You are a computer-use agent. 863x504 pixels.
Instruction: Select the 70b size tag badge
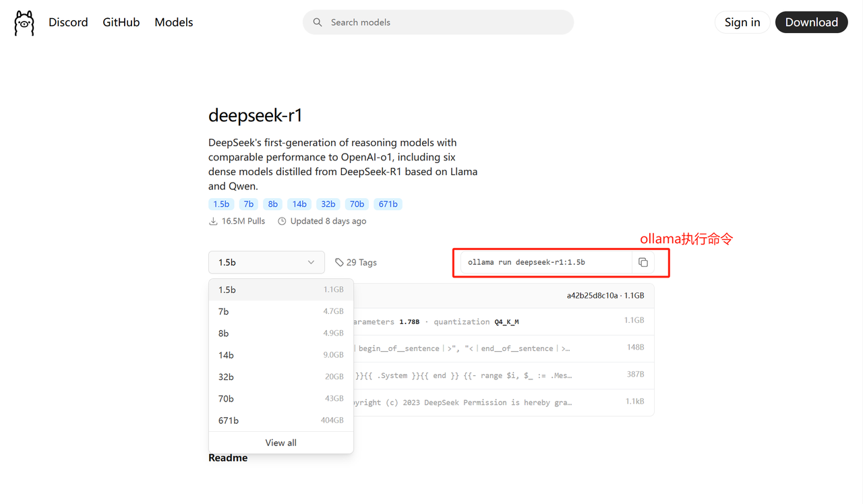[x=357, y=204]
